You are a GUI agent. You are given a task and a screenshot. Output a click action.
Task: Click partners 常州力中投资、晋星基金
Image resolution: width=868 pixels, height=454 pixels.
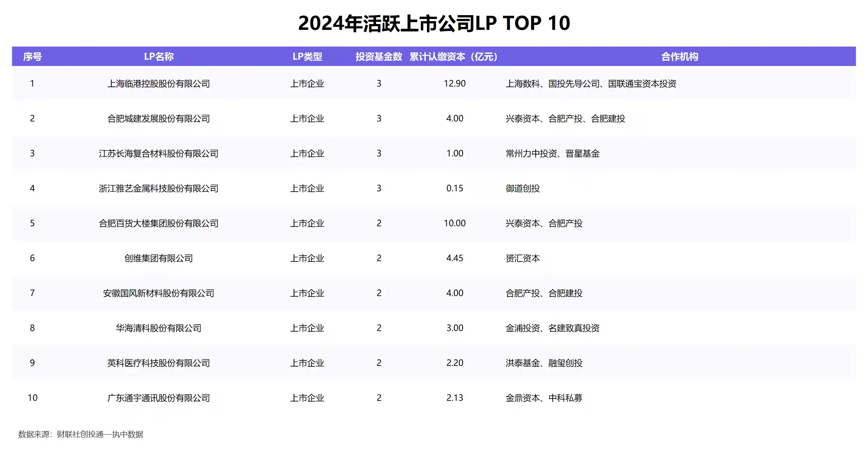tap(552, 153)
